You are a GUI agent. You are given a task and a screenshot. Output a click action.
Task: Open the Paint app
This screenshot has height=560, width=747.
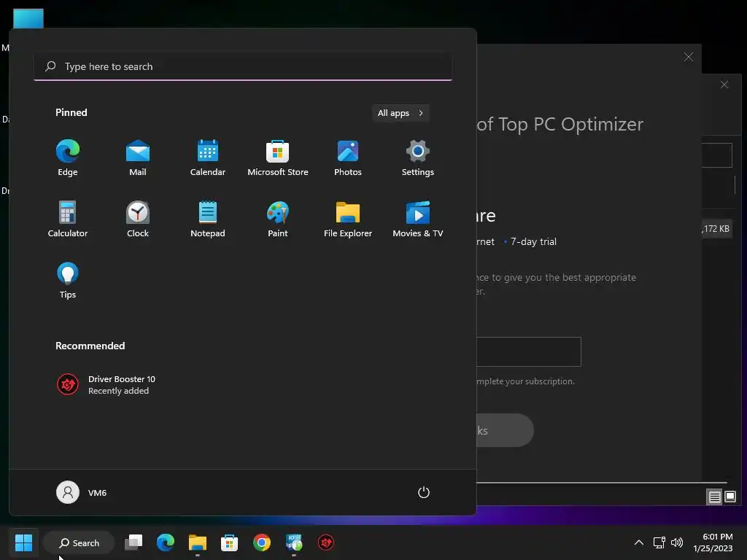point(278,219)
